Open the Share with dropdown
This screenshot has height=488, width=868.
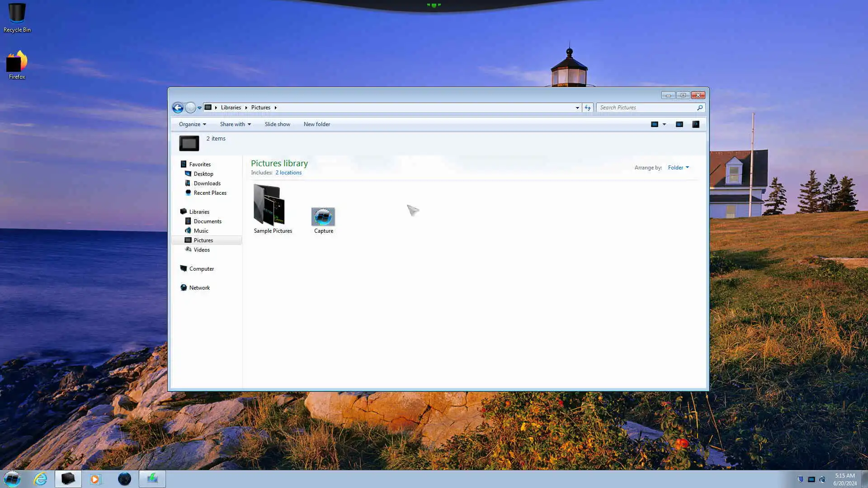click(x=235, y=124)
